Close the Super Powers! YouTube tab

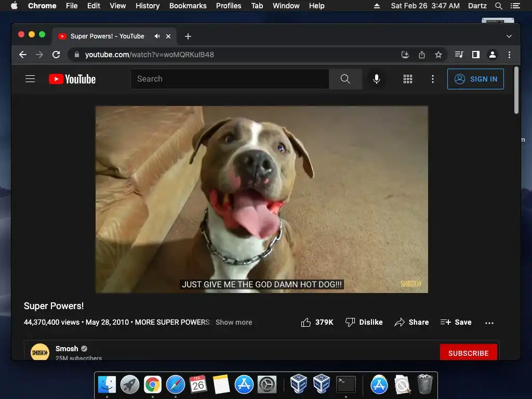click(168, 36)
